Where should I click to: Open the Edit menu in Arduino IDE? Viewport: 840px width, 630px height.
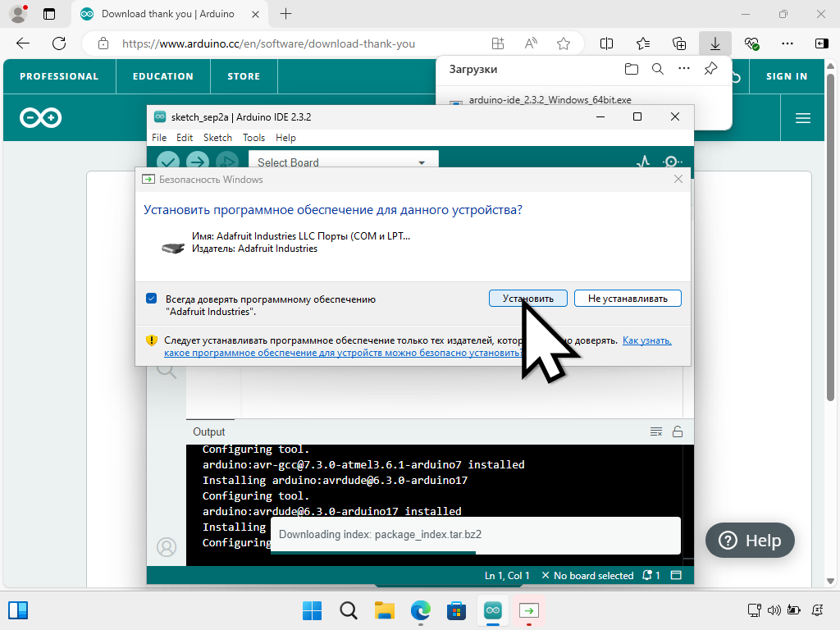pos(185,138)
